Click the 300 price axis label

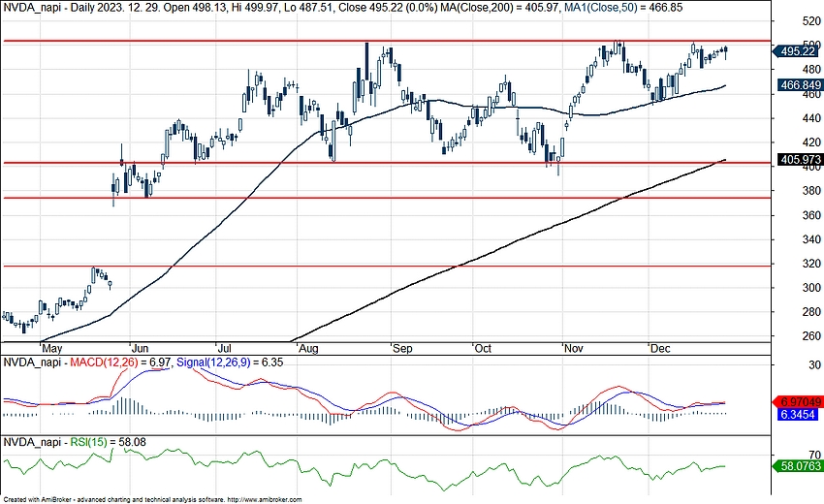[811, 288]
